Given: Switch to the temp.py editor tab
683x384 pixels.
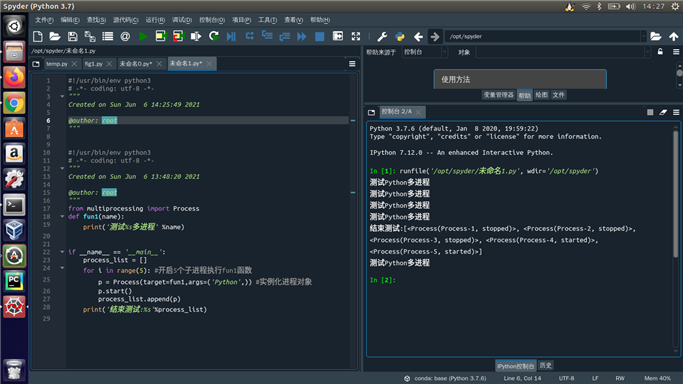Looking at the screenshot, I should coord(57,64).
